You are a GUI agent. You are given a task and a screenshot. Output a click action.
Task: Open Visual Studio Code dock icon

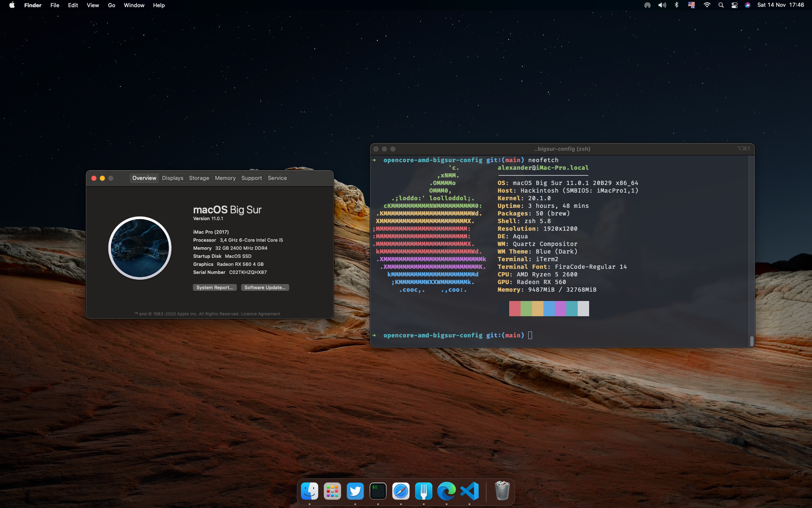(469, 491)
